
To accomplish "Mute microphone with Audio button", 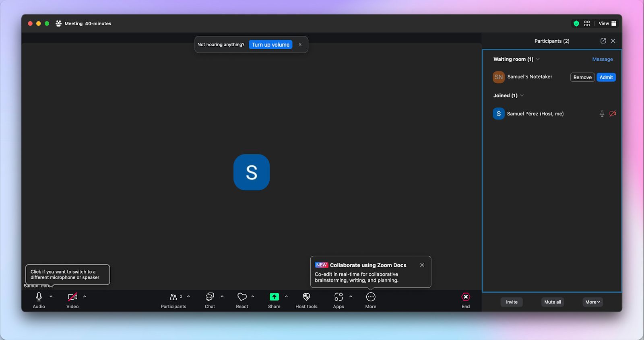I will (39, 301).
